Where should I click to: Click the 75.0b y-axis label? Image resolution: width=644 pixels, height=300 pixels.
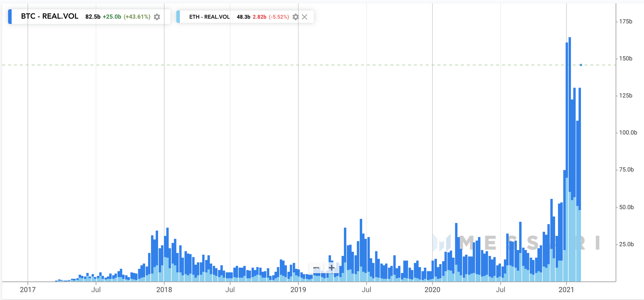click(x=626, y=170)
